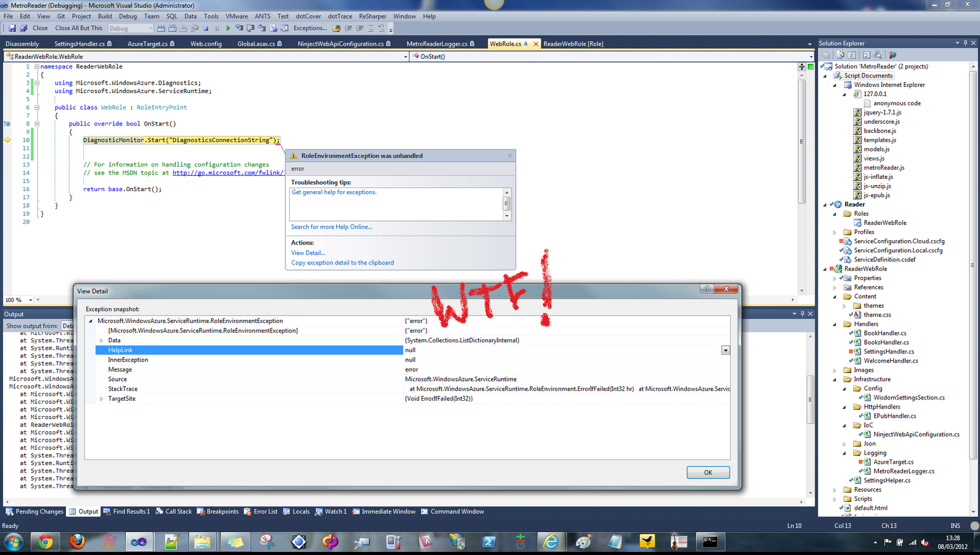Click the lock icon on the SettingsHandler.cs tab

110,43
